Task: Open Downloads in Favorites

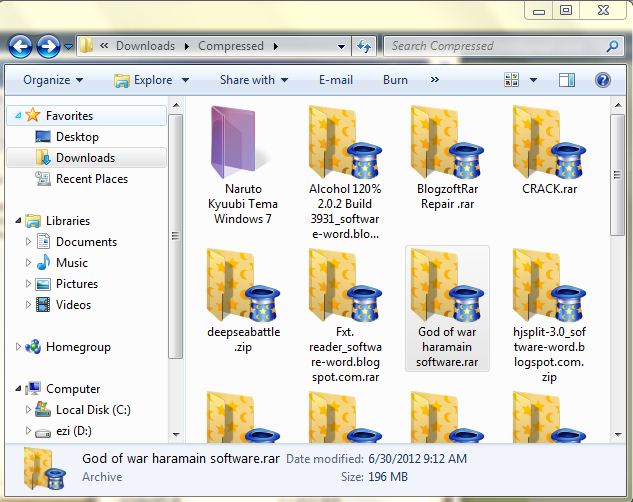Action: [x=85, y=158]
